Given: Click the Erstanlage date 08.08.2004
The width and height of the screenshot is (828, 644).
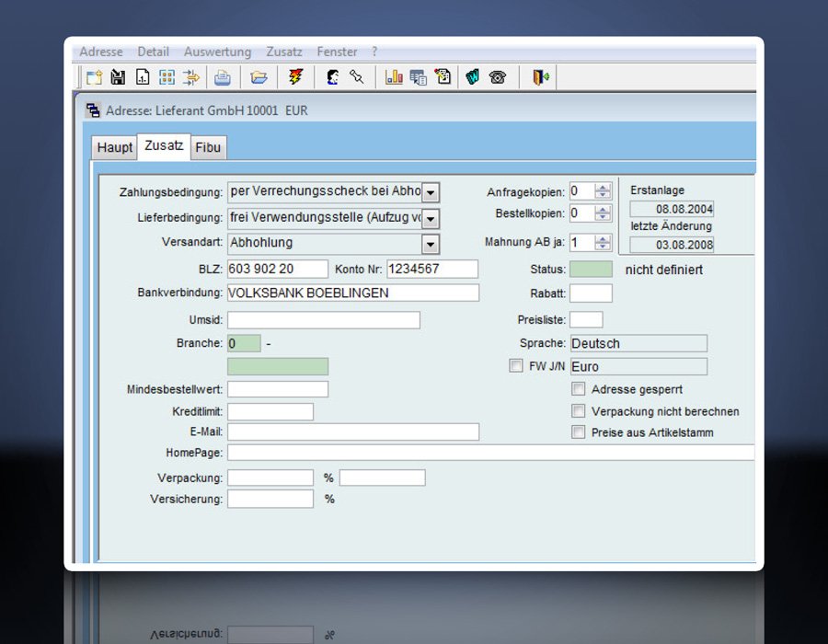Looking at the screenshot, I should [x=672, y=209].
